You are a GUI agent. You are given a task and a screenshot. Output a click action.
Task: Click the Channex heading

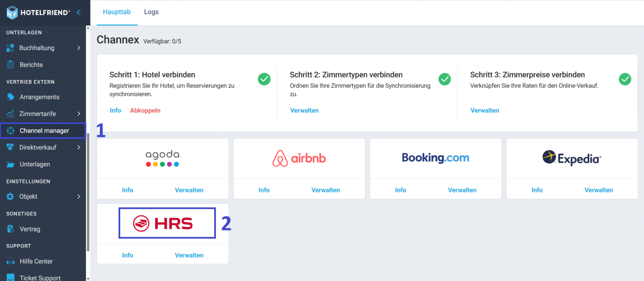click(118, 40)
